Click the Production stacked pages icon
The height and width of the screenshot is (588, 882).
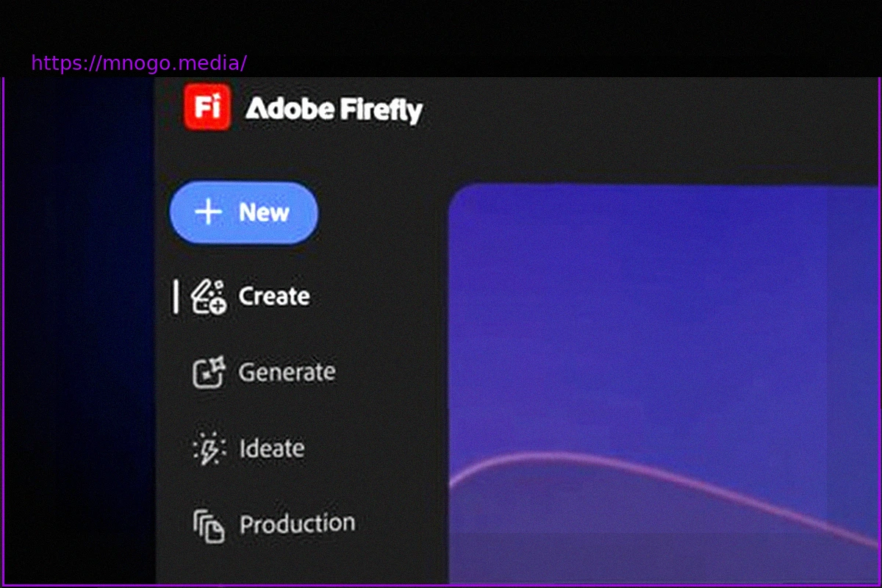coord(208,523)
